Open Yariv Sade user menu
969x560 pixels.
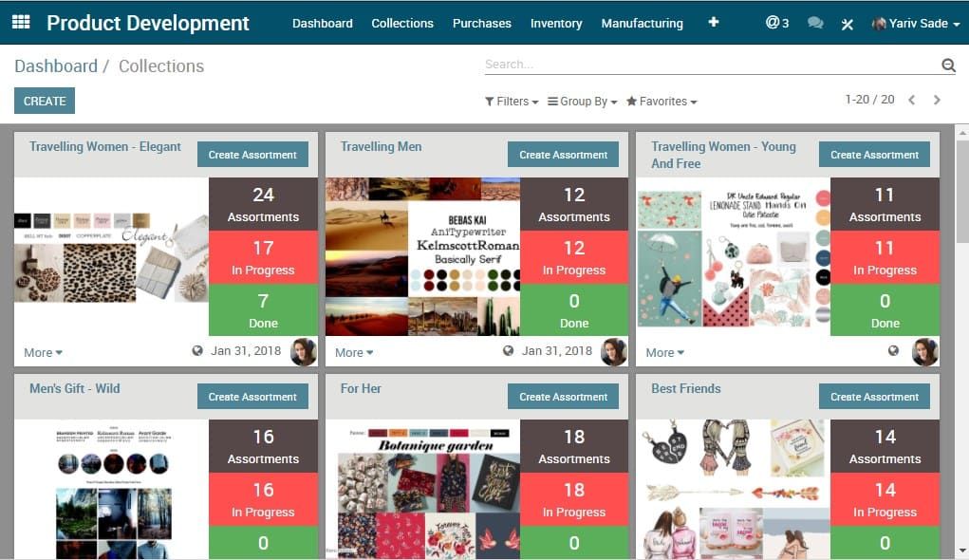click(x=915, y=24)
